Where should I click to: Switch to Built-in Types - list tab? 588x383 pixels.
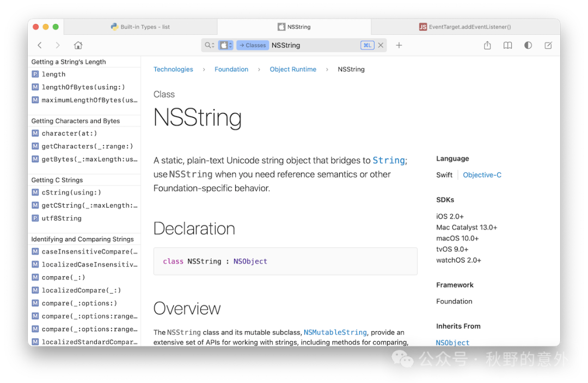[140, 27]
